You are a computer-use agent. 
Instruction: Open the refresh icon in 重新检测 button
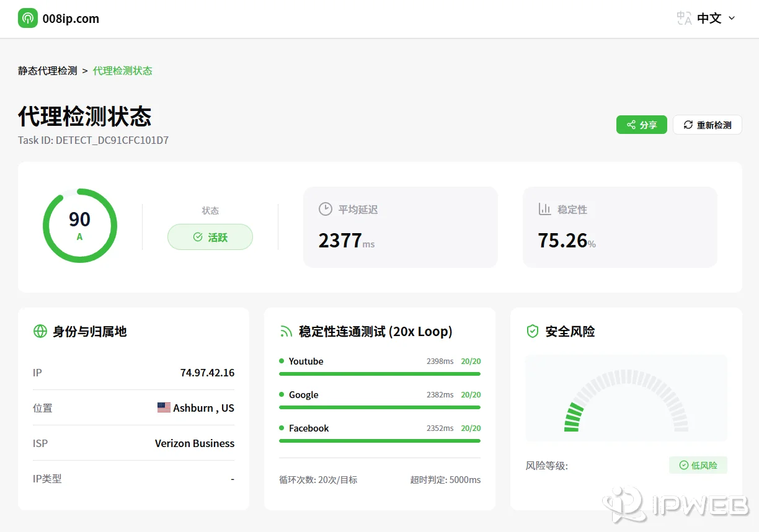point(687,125)
